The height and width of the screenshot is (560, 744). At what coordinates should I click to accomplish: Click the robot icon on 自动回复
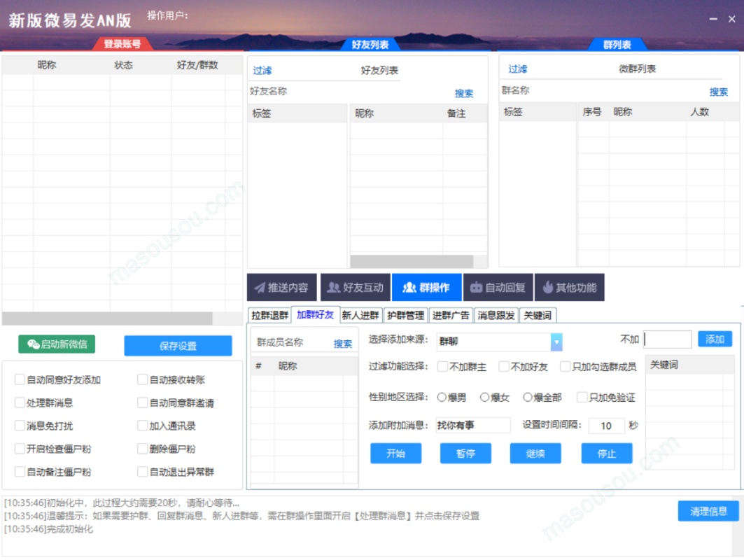(476, 288)
